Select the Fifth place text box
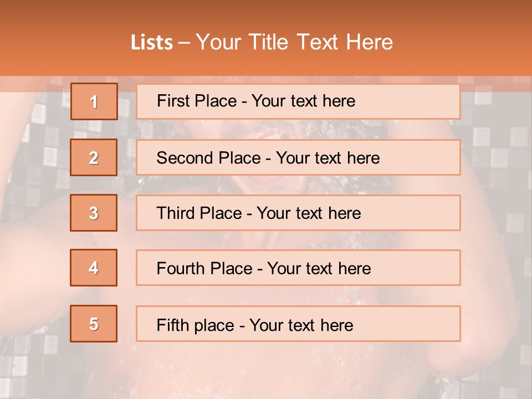532x399 pixels. tap(298, 324)
